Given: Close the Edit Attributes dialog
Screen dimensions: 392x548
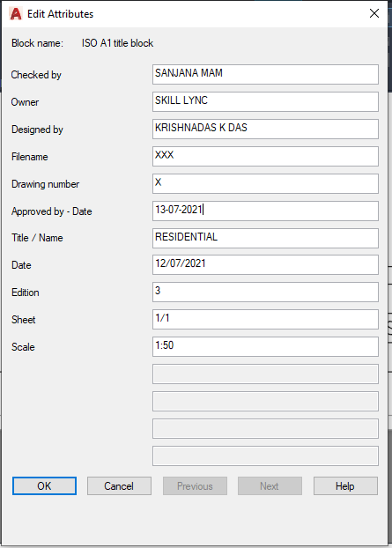Looking at the screenshot, I should pyautogui.click(x=374, y=13).
